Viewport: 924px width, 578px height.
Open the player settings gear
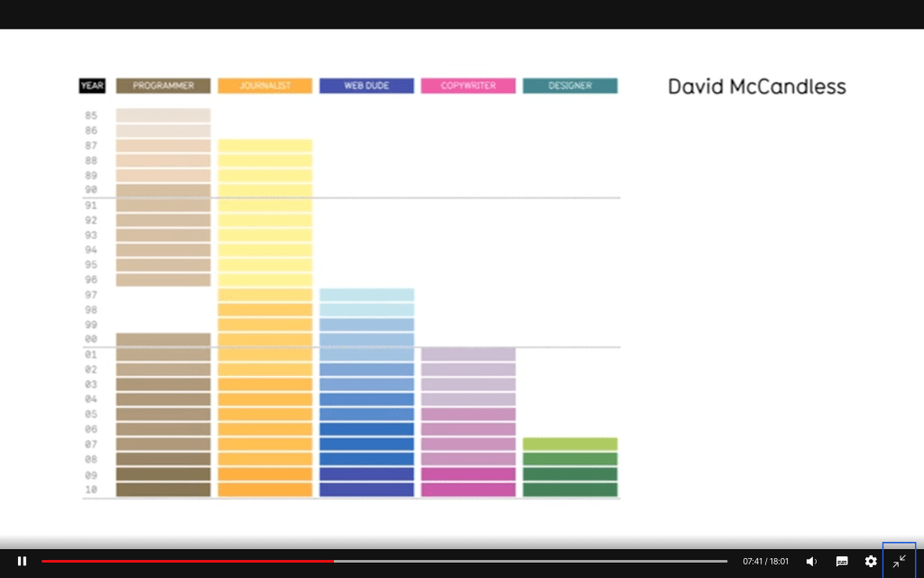coord(871,561)
